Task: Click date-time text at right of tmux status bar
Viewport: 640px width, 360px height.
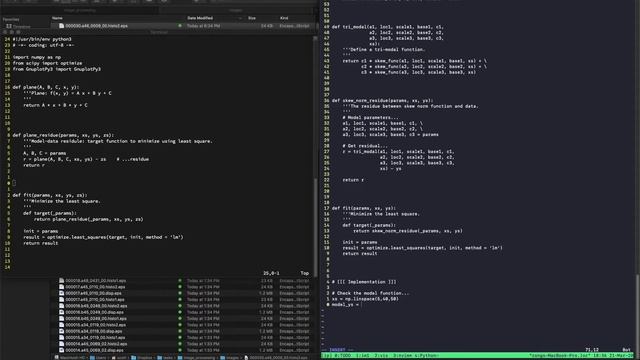Action: coord(614,356)
